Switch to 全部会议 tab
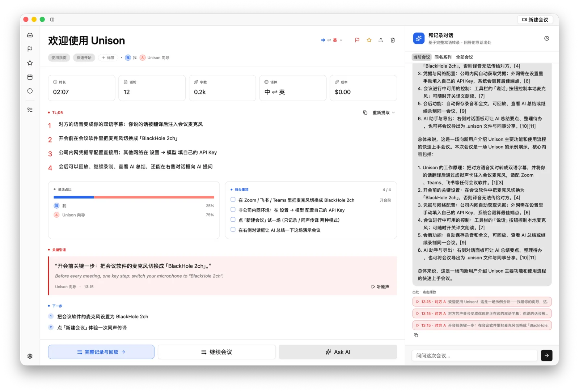The width and height of the screenshot is (579, 392). point(464,57)
